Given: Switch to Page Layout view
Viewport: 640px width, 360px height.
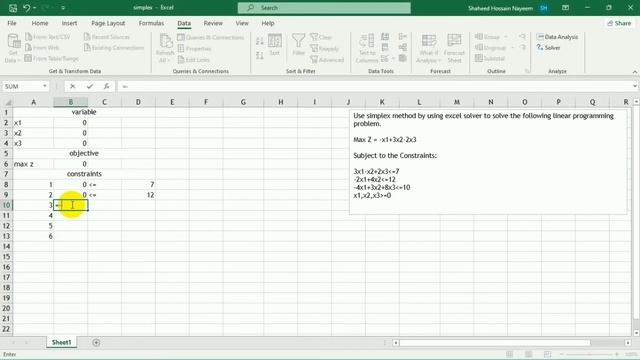Looking at the screenshot, I should [x=529, y=354].
